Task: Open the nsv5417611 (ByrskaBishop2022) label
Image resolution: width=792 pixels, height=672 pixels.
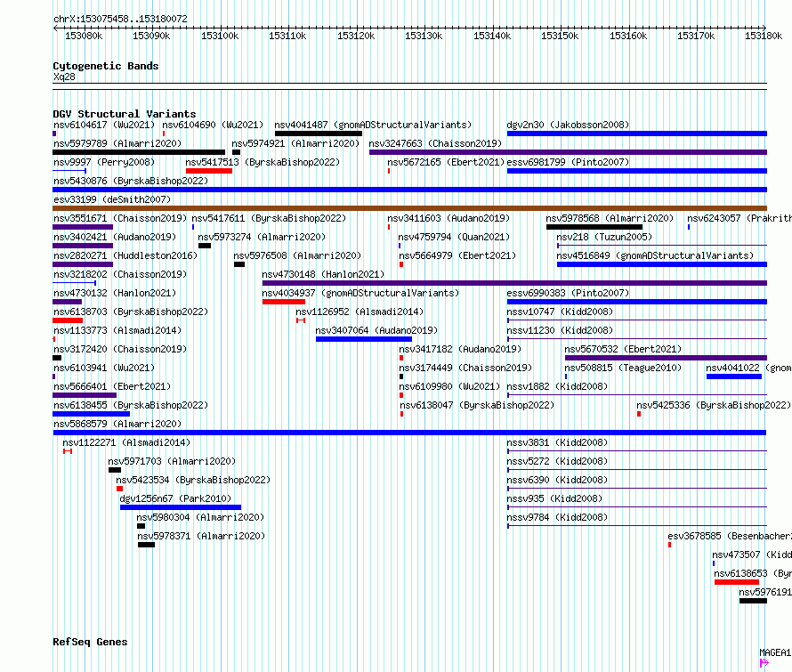Action: pyautogui.click(x=269, y=218)
